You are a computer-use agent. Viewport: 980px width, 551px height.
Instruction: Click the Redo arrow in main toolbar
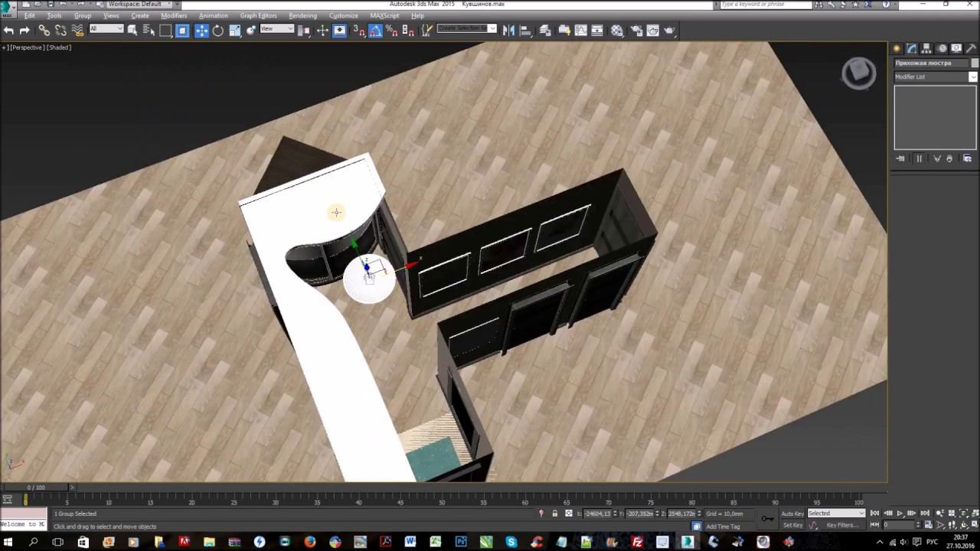24,31
